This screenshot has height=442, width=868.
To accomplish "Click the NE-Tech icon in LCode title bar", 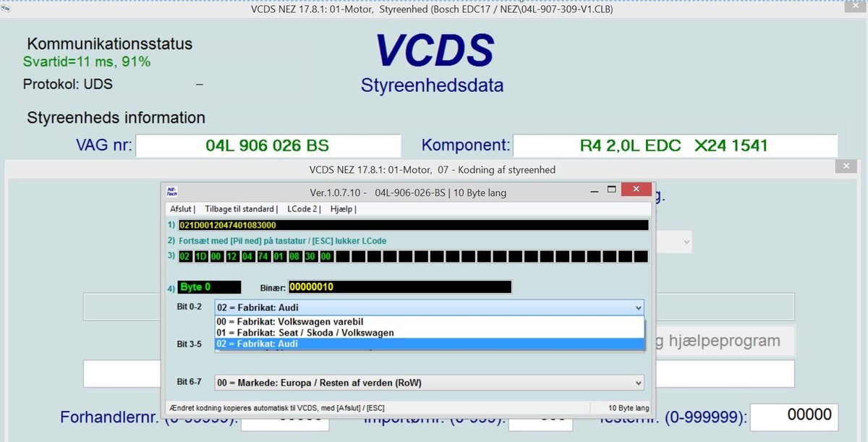I will pos(171,192).
